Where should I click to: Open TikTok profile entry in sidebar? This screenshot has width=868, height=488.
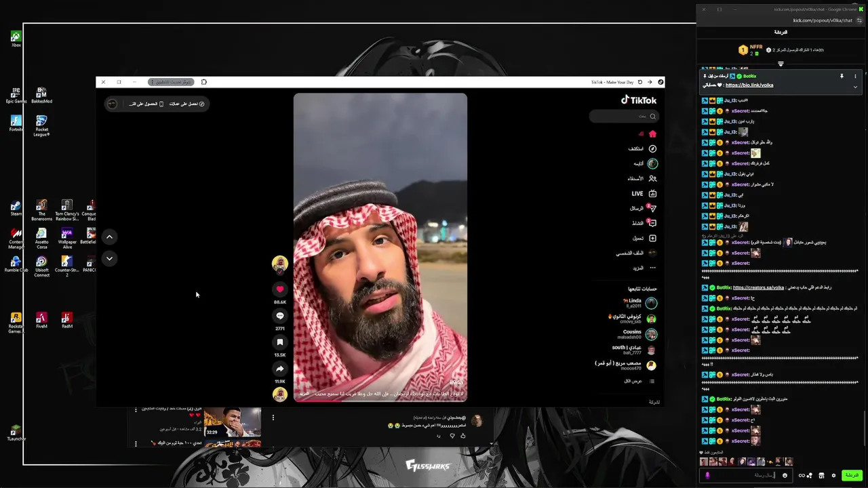(x=636, y=253)
